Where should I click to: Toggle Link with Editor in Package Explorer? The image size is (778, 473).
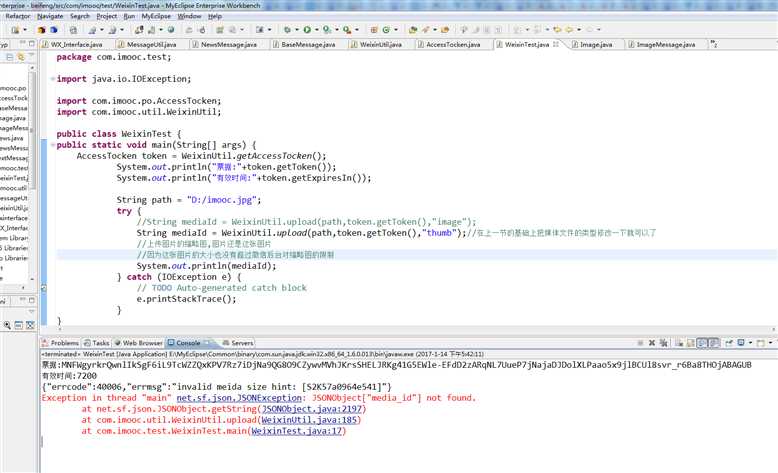21,57
